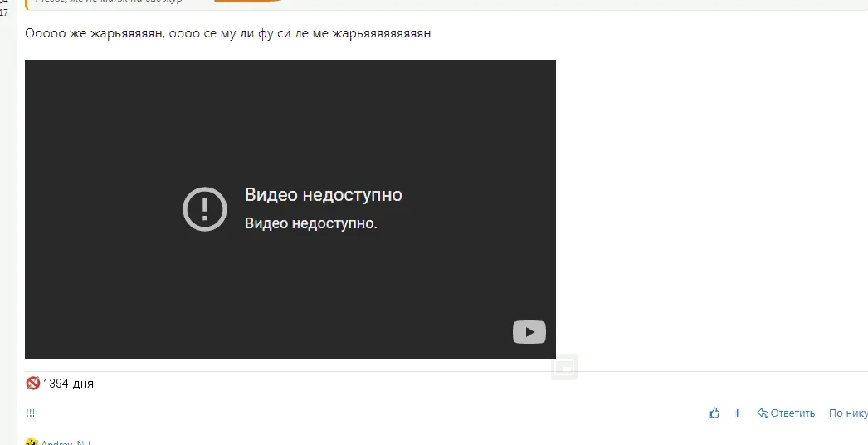Click the unavailable video embed area

pyautogui.click(x=290, y=209)
